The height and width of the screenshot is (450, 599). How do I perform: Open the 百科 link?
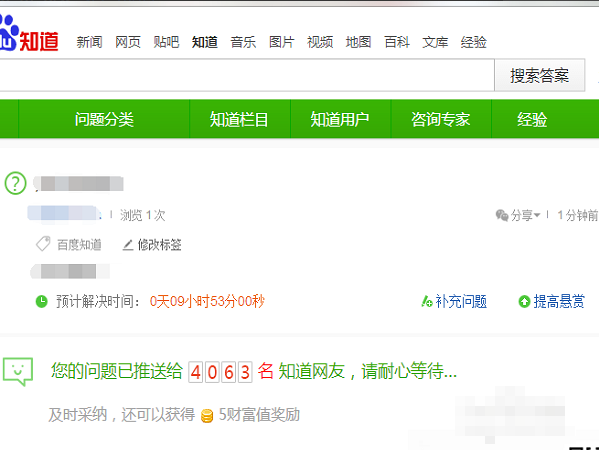pos(397,42)
